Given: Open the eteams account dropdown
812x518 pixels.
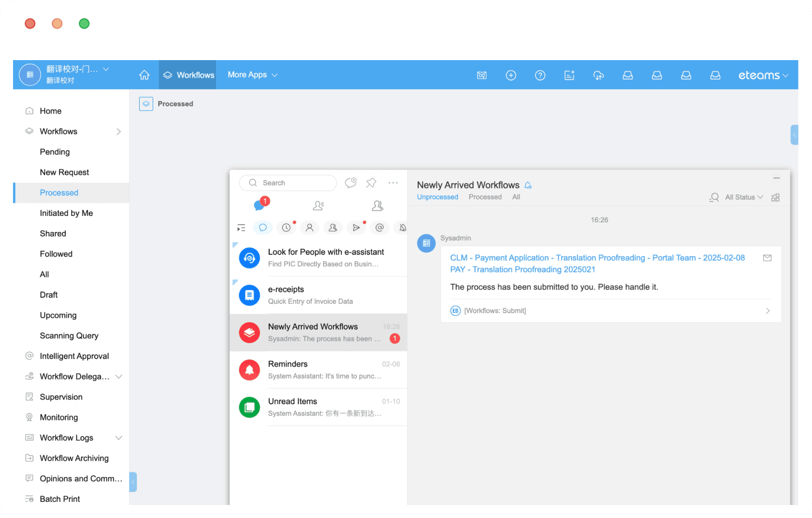Looking at the screenshot, I should [763, 75].
